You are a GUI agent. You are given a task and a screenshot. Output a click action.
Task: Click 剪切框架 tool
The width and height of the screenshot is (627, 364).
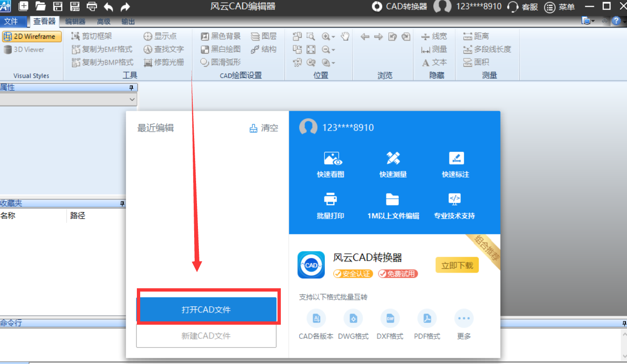point(91,36)
